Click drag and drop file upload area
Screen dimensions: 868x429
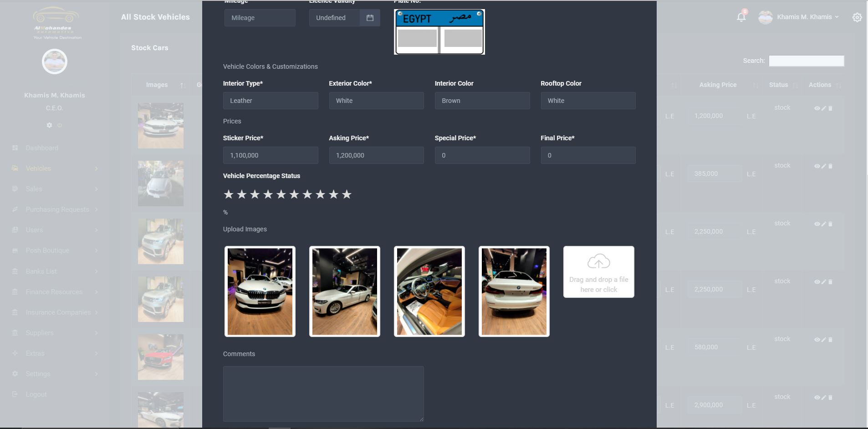(598, 272)
